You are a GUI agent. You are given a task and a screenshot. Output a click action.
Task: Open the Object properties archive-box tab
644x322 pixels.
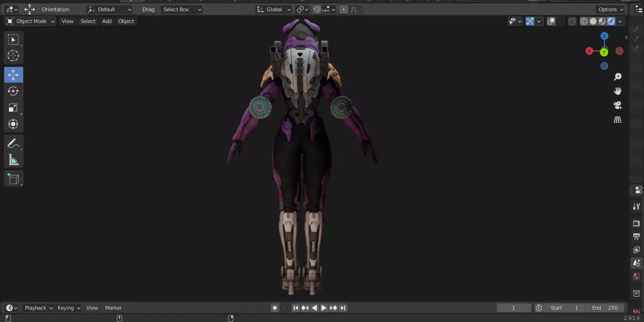636,293
